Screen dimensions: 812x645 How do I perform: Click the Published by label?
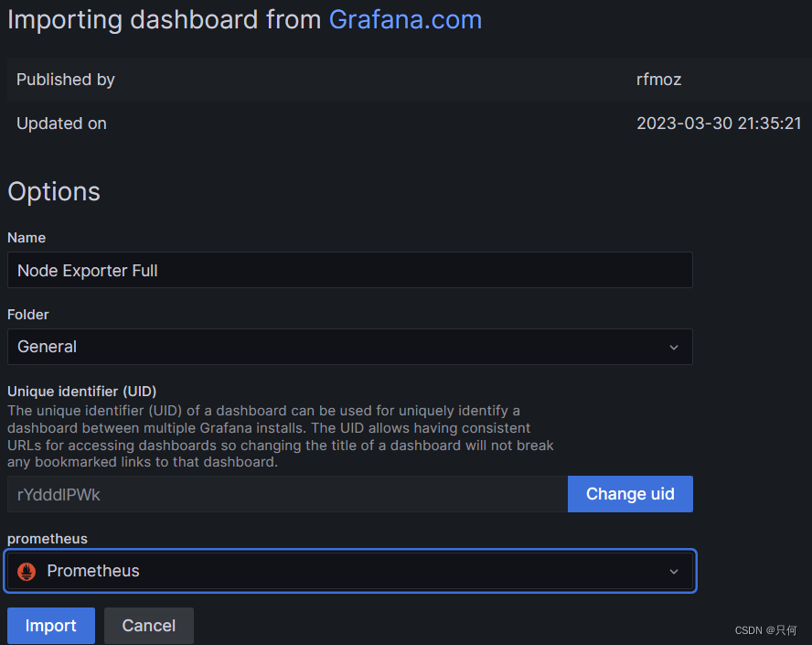pos(66,80)
